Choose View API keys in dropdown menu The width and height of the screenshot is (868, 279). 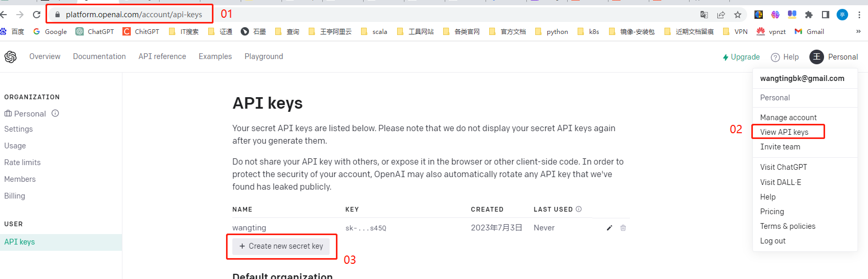pyautogui.click(x=784, y=132)
